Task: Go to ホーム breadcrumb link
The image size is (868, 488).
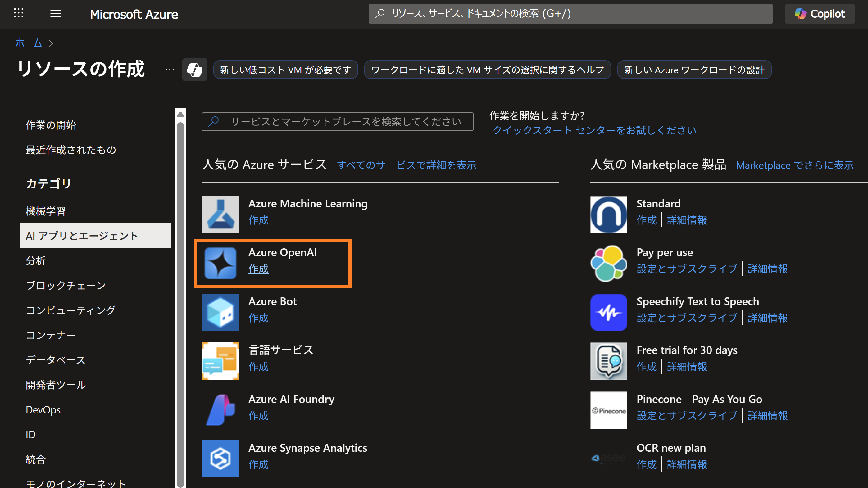Action: 29,43
